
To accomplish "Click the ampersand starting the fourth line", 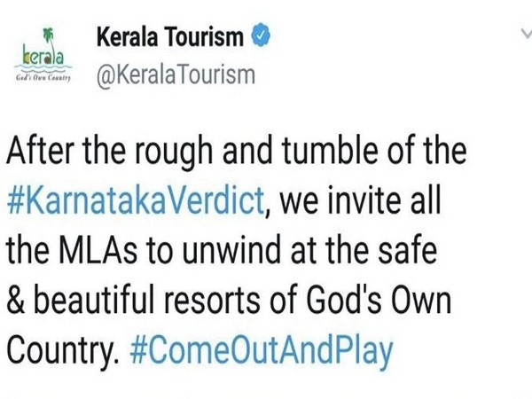I will point(18,300).
